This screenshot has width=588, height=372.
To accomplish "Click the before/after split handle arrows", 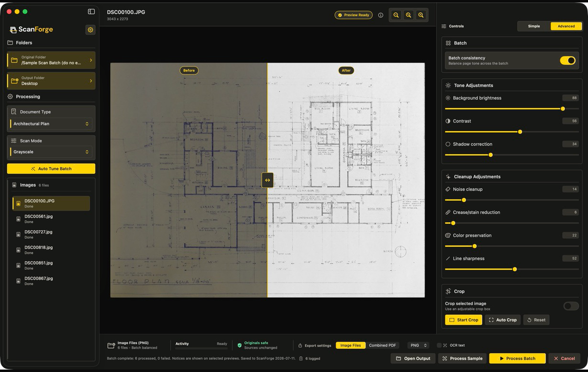I will pyautogui.click(x=268, y=180).
